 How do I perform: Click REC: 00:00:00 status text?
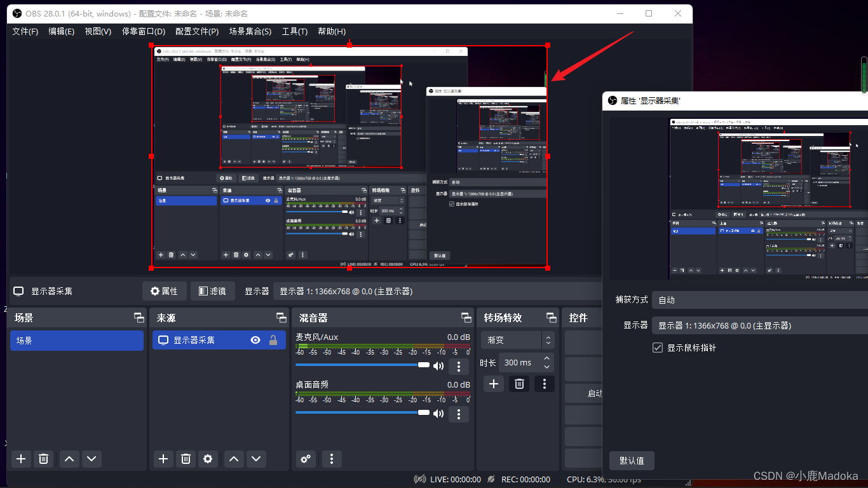point(526,479)
